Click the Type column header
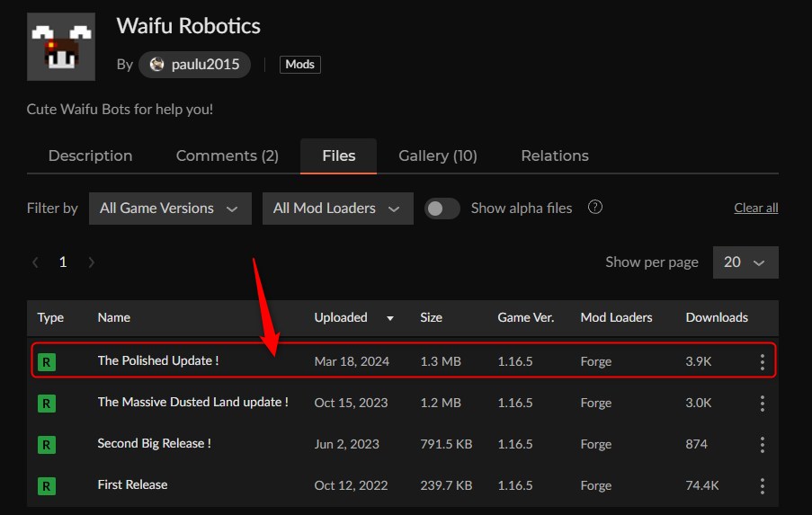Screen dimensions: 812x515 tap(50, 317)
